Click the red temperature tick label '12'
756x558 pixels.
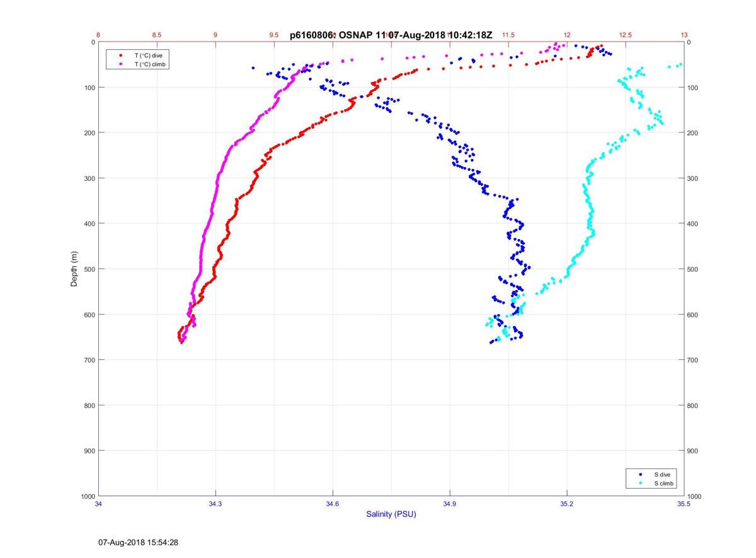pos(567,35)
